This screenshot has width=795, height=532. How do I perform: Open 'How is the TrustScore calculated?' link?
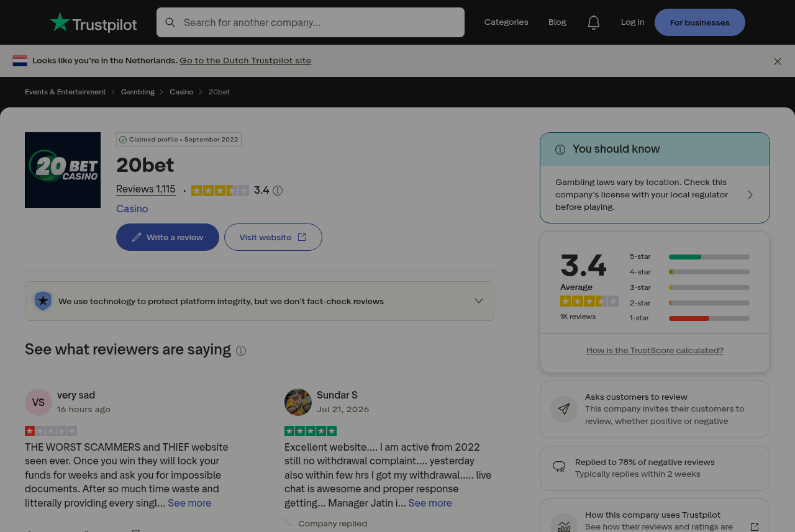click(x=655, y=350)
